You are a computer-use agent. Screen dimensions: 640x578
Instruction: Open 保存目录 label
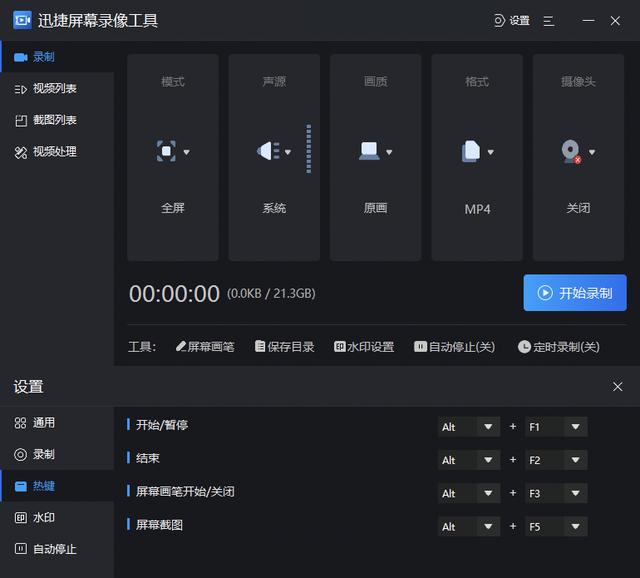[x=291, y=347]
